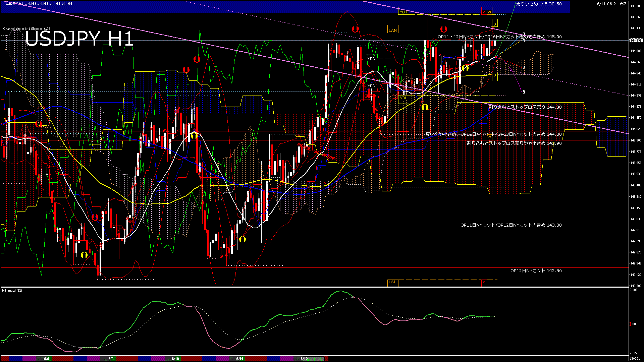Click the 143.035 price axis label

coord(636,219)
